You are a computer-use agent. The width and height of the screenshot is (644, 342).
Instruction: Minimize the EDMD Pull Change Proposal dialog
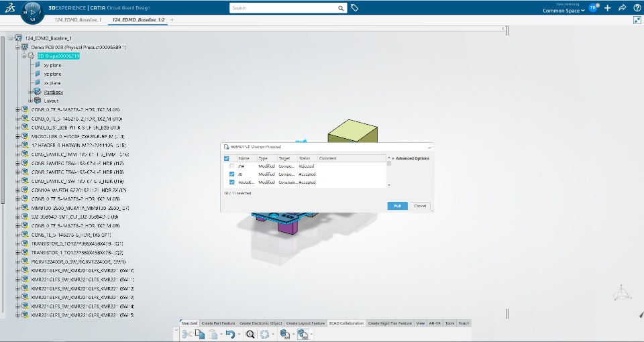[429, 147]
